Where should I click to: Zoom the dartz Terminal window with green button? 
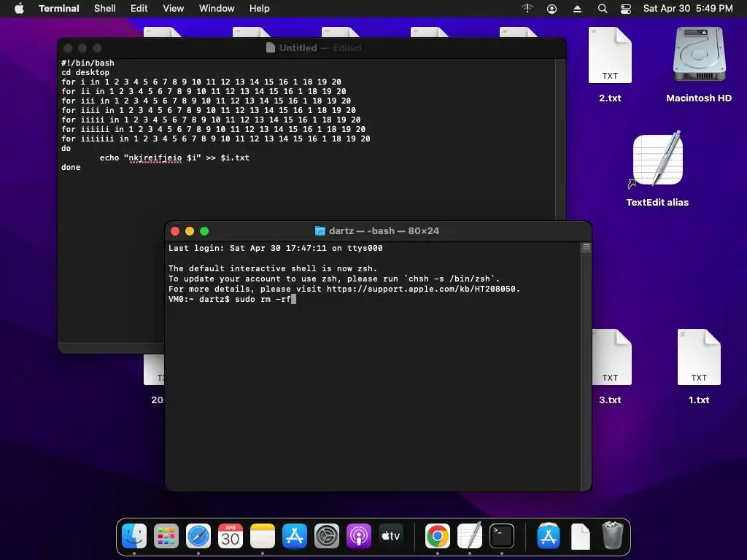(x=204, y=231)
